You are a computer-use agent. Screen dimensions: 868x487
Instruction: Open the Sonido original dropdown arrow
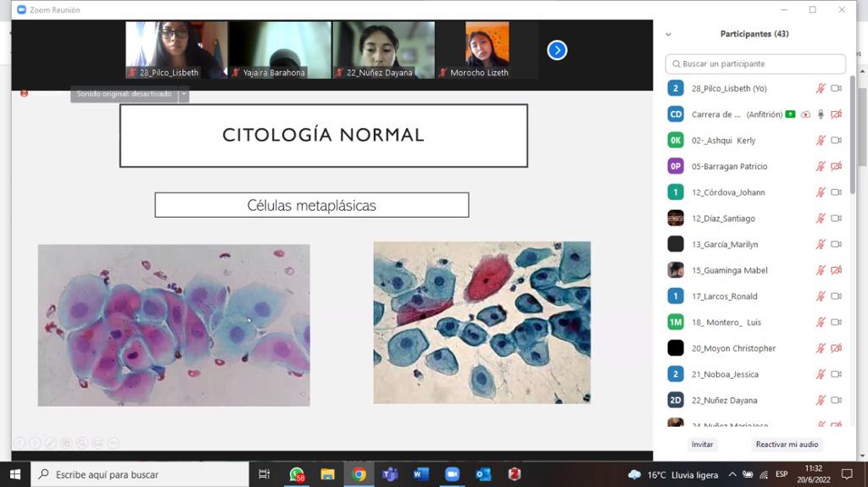click(x=184, y=94)
